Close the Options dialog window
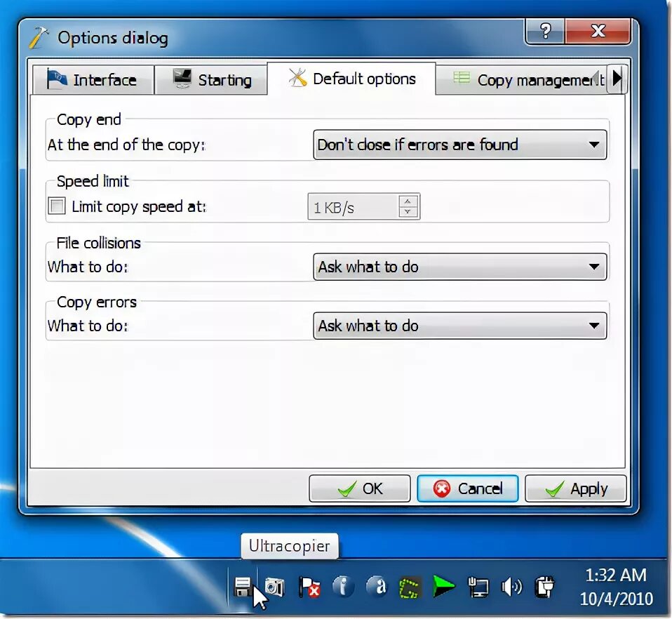 [x=598, y=32]
